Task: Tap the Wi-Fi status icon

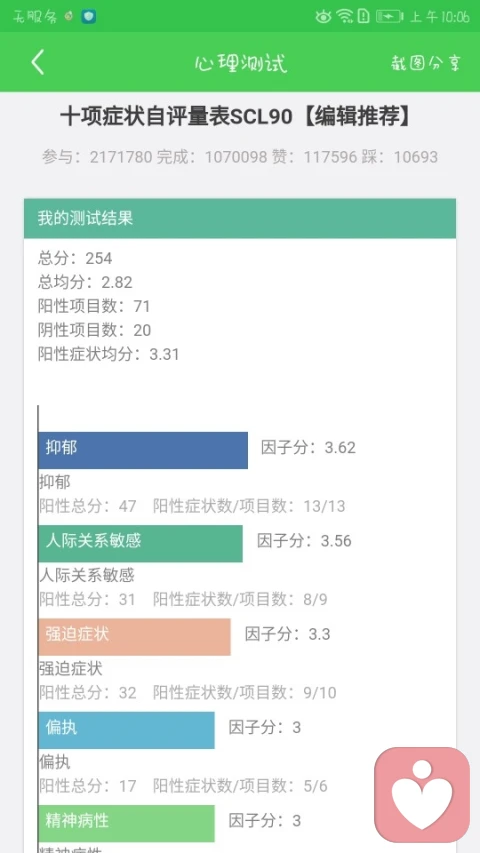Action: point(344,17)
